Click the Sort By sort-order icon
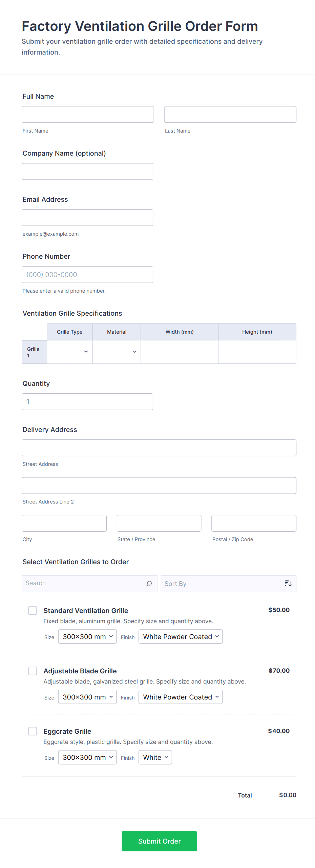The height and width of the screenshot is (868, 315). (288, 584)
